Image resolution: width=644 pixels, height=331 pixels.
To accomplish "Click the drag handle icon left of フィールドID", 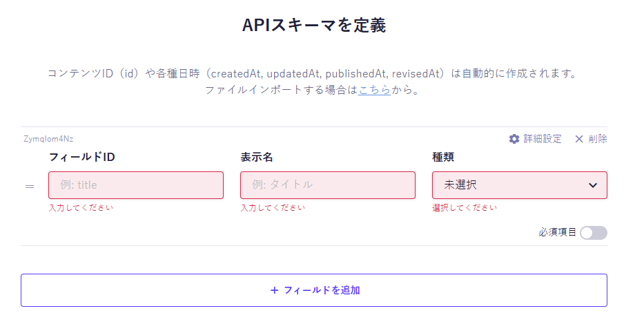I will [x=30, y=186].
